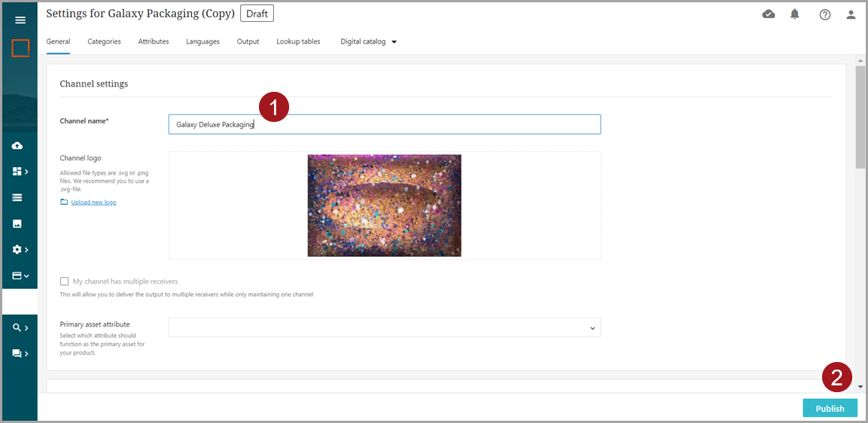The width and height of the screenshot is (868, 423).
Task: Open the image assets icon in sidebar
Action: coord(17,224)
